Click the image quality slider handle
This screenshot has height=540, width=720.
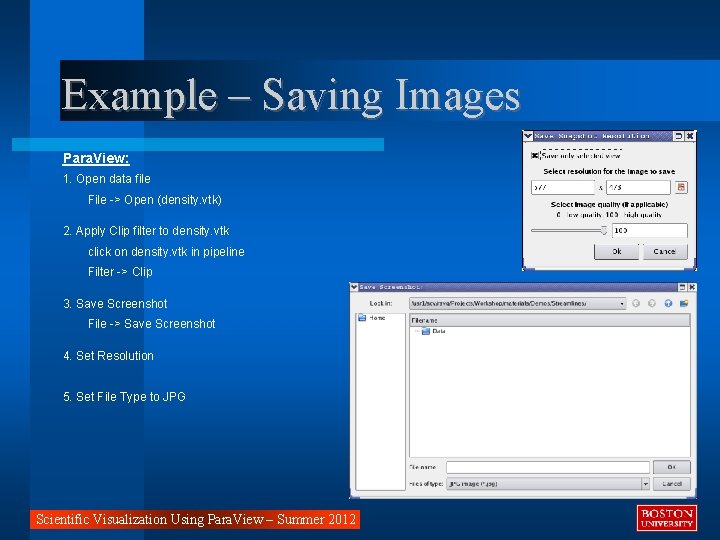point(604,231)
